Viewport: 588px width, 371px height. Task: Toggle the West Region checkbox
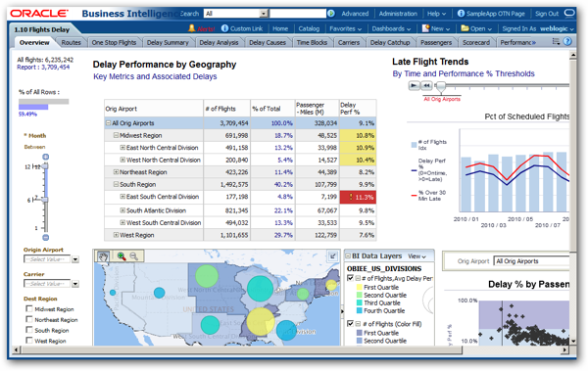coord(28,341)
